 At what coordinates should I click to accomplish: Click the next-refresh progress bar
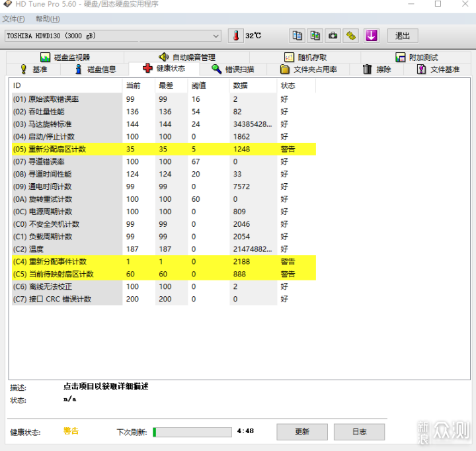192,432
